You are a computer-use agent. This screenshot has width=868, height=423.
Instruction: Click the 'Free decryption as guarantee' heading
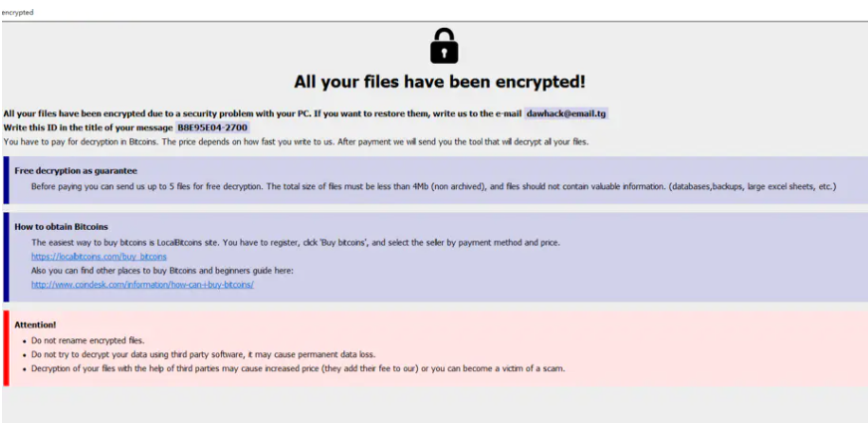pos(76,170)
